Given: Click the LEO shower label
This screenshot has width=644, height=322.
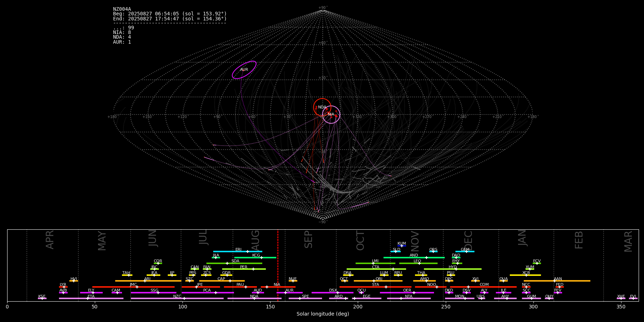Looking at the screenshot, I should [418, 261].
